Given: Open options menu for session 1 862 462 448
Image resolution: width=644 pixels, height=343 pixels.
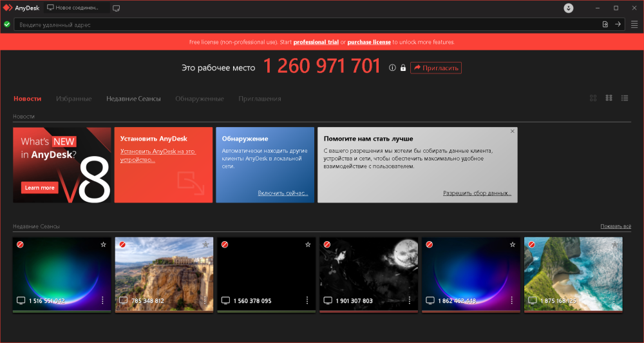Looking at the screenshot, I should 512,300.
